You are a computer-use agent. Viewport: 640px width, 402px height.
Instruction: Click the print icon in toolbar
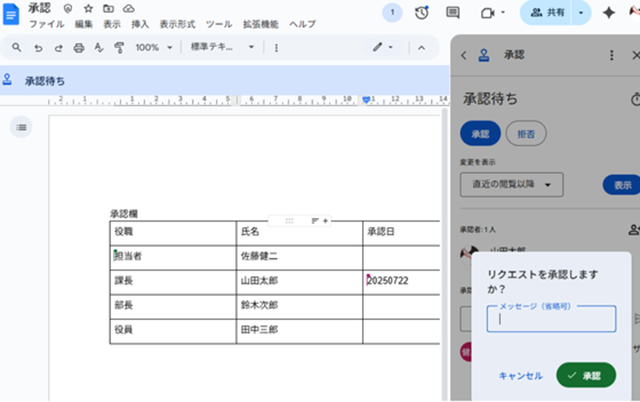click(x=79, y=47)
